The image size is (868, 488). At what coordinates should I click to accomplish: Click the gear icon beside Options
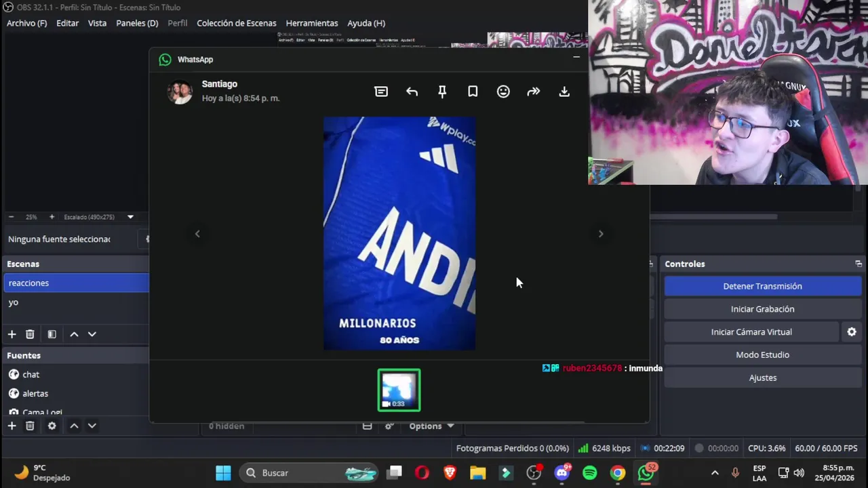389,426
